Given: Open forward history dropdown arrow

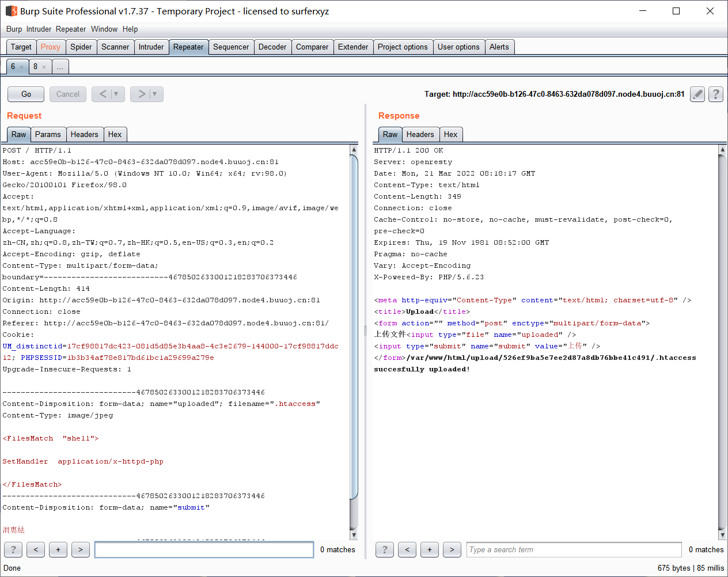Looking at the screenshot, I should (156, 94).
